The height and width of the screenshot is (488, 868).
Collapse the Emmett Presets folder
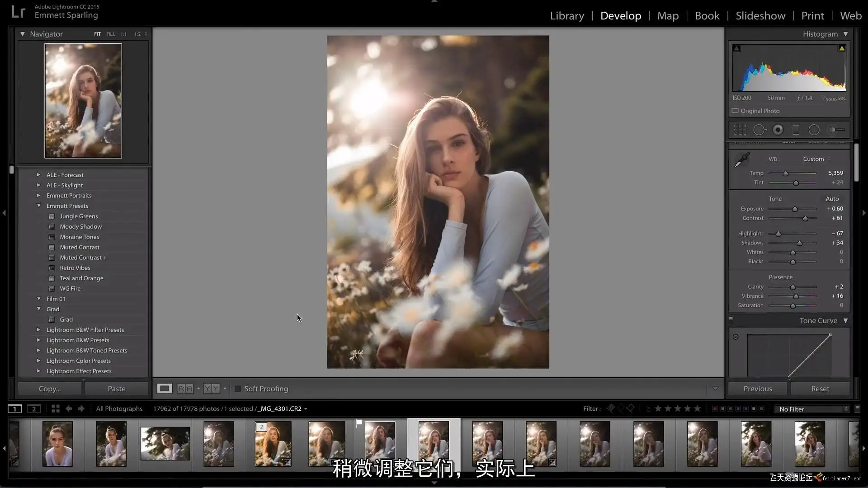tap(38, 206)
